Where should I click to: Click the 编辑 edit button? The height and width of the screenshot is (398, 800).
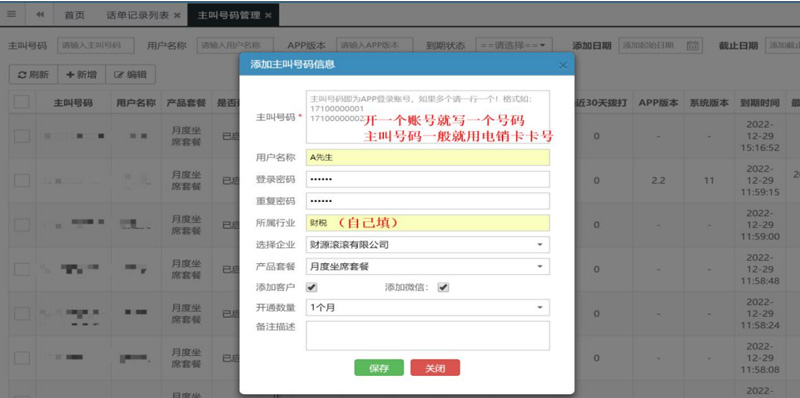(130, 74)
